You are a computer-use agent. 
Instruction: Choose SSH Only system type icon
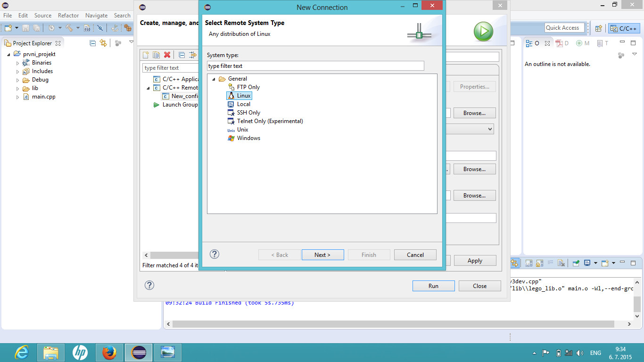(x=231, y=113)
